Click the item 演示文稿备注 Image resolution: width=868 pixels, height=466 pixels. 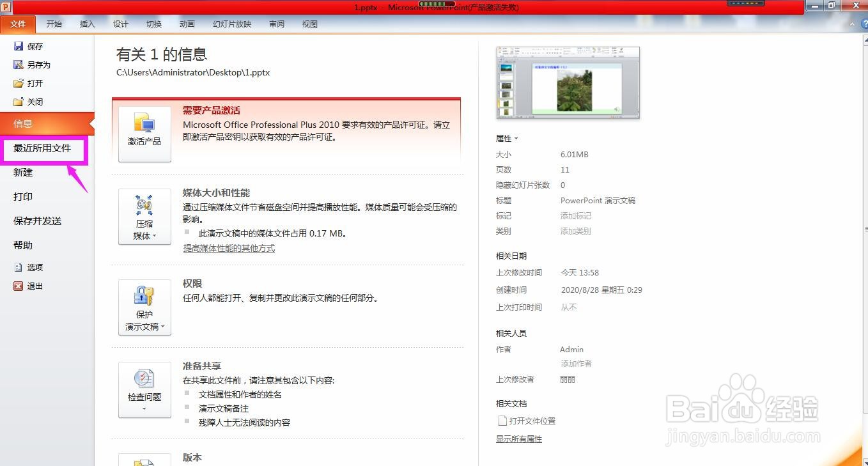point(224,408)
